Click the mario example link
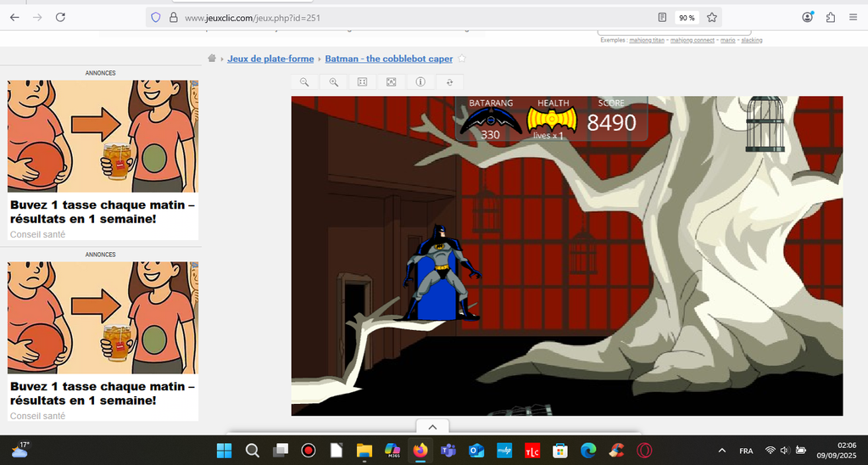Screen dimensions: 868x465 point(727,40)
